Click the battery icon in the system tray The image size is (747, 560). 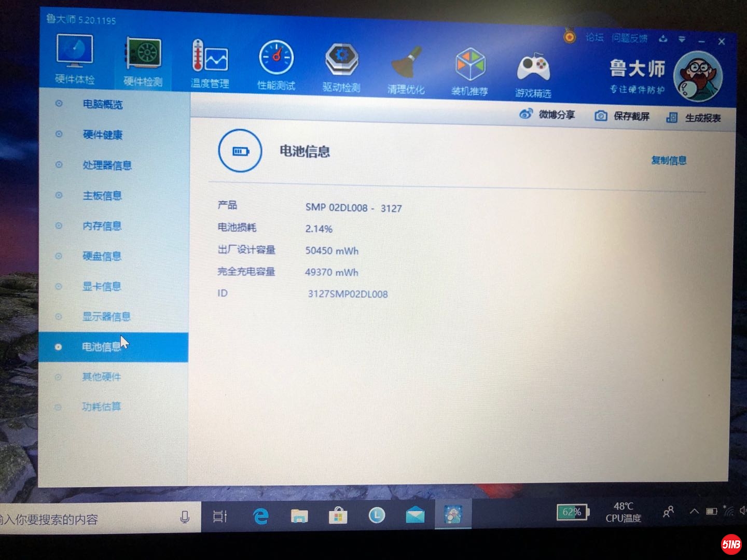[712, 511]
